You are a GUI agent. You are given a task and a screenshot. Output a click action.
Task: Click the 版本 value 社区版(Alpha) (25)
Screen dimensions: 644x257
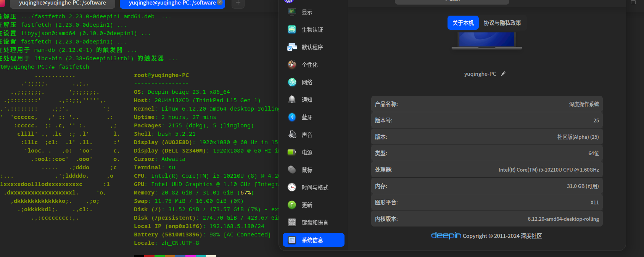point(578,137)
